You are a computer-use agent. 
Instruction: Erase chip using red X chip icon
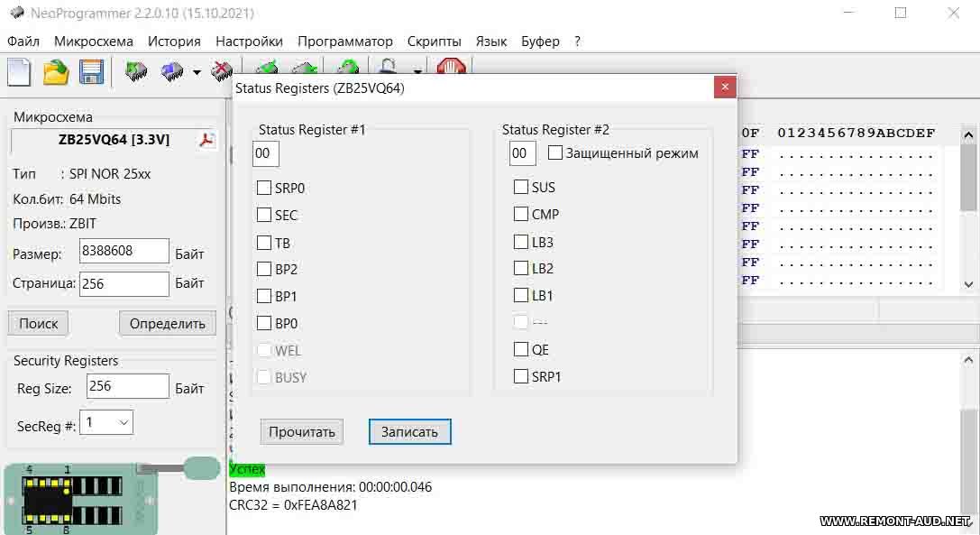tap(221, 70)
